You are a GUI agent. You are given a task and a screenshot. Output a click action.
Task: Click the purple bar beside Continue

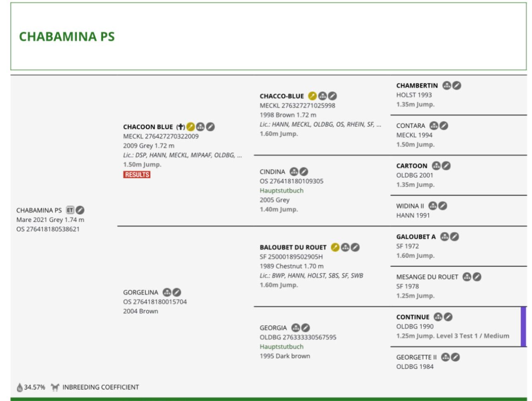point(523,326)
